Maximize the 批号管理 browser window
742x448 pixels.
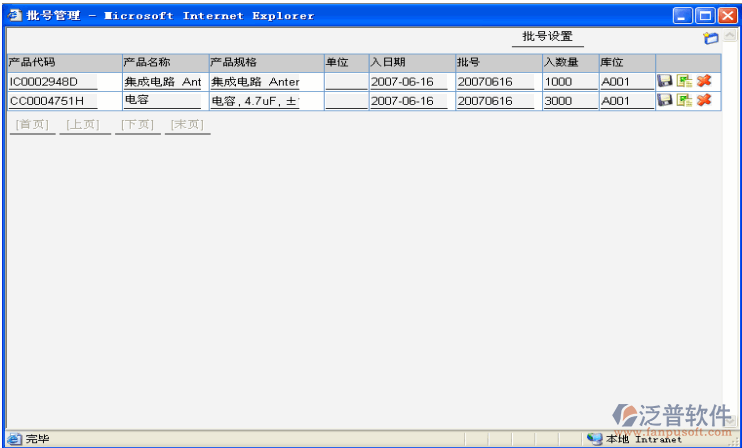click(x=704, y=15)
